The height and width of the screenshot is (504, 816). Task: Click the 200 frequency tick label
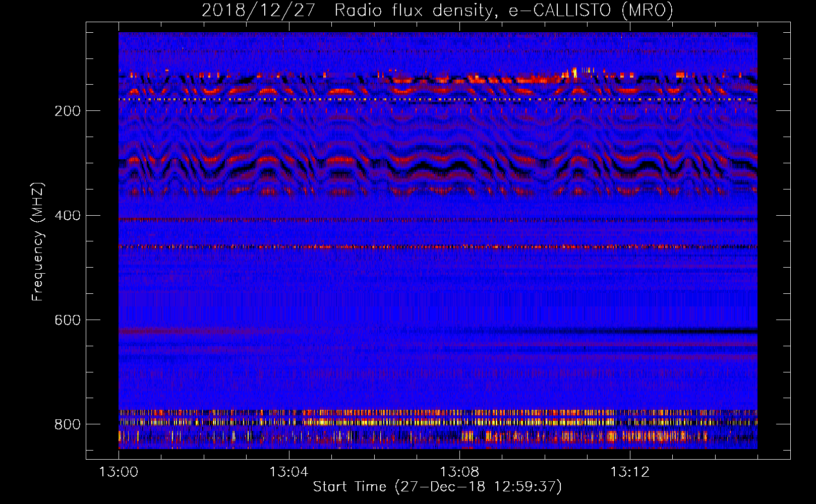(x=67, y=111)
